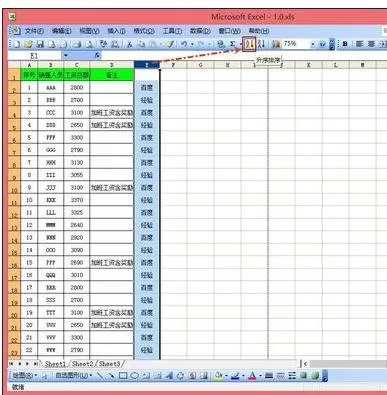Click the Line Color brush swatch
This screenshot has width=387, height=395.
coord(235,376)
